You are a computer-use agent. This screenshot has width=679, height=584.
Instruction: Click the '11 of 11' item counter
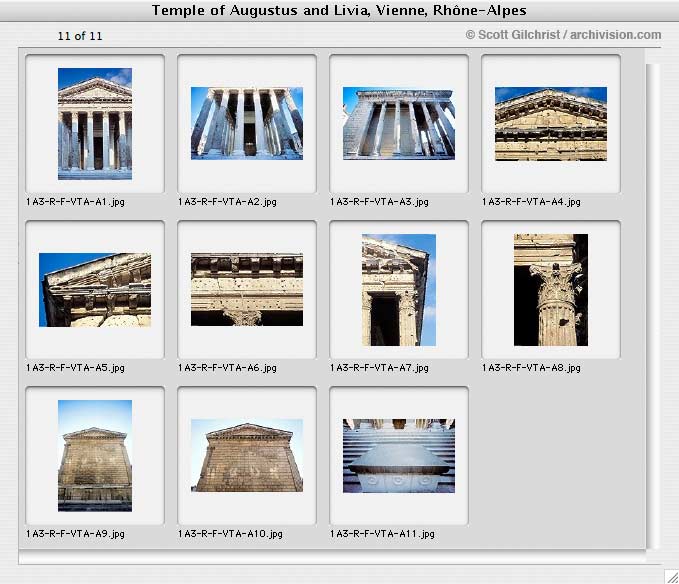(80, 36)
